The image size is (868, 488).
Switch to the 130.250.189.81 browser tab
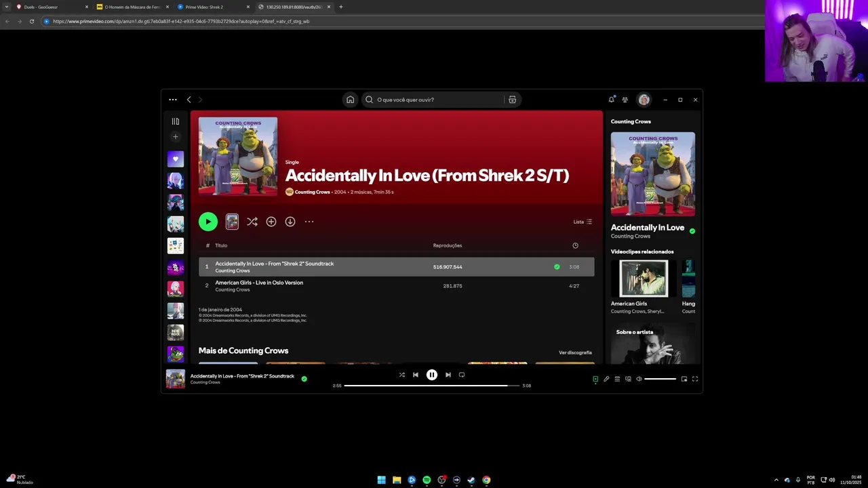pyautogui.click(x=294, y=7)
